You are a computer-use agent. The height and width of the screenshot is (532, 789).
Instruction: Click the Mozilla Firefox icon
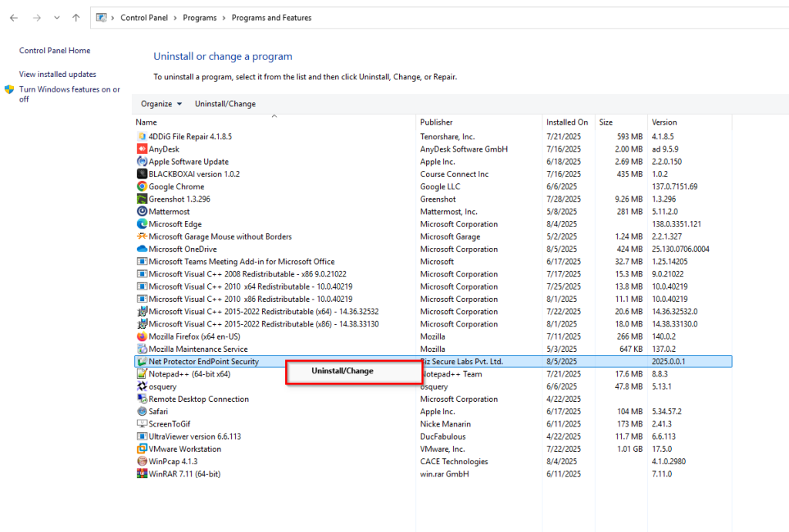(x=142, y=336)
